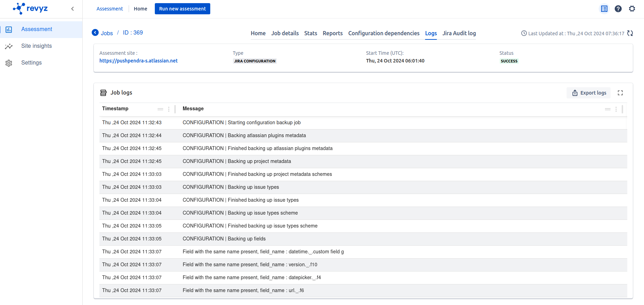Open the Settings gear icon in sidebar
Viewport: 644px width, 305px height.
coord(9,63)
